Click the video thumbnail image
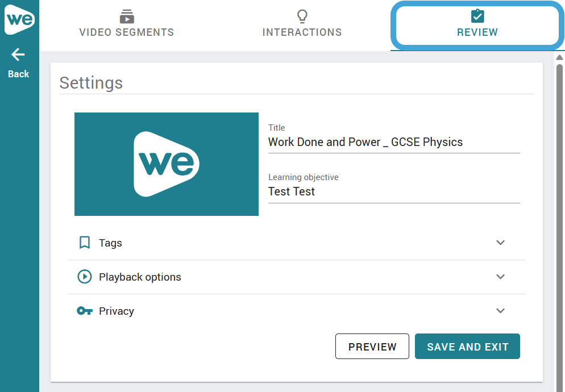 tap(167, 164)
